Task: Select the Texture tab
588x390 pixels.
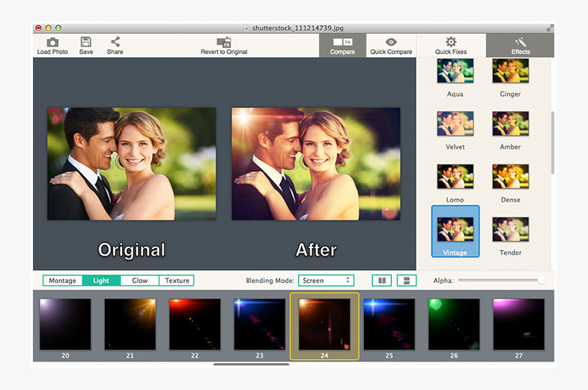Action: click(x=177, y=280)
